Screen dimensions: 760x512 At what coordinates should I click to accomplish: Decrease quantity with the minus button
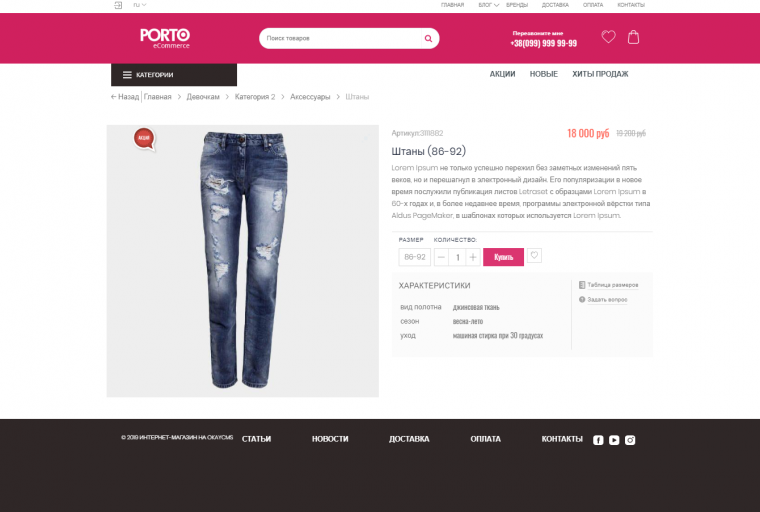point(441,257)
